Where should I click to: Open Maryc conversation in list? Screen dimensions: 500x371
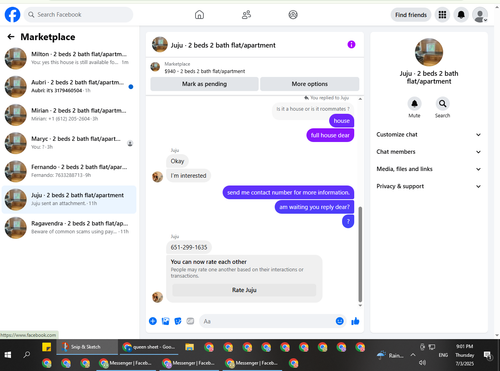coord(69,143)
